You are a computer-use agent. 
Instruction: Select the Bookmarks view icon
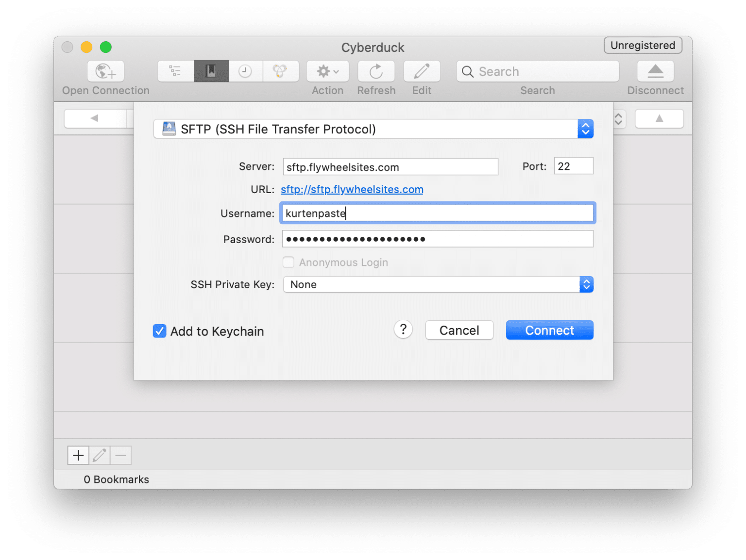coord(211,71)
